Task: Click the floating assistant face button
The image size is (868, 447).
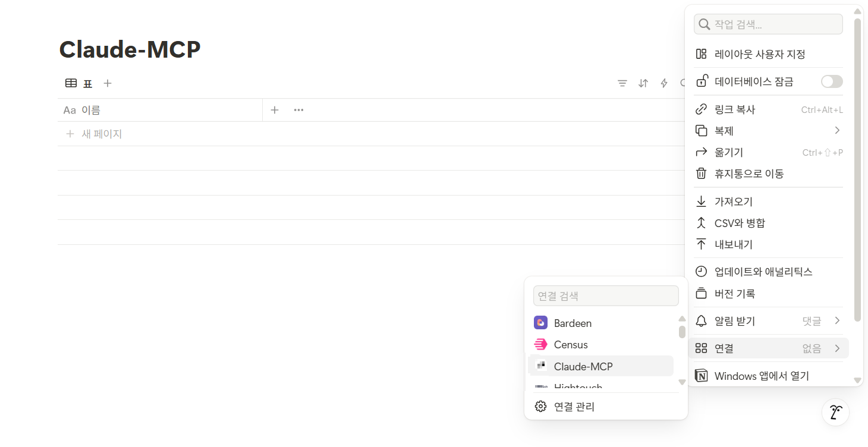Action: [835, 412]
